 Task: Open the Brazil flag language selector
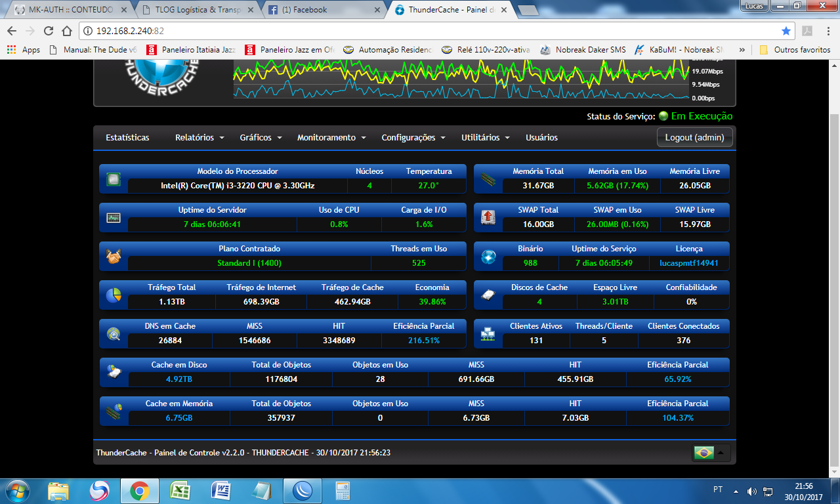pos(711,453)
